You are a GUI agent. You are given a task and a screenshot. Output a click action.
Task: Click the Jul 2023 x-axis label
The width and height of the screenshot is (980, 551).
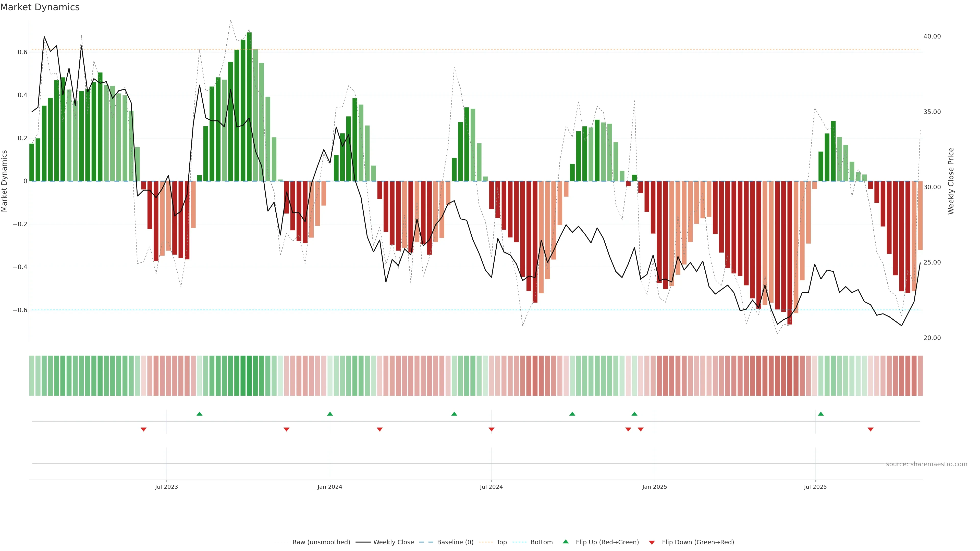coord(166,487)
